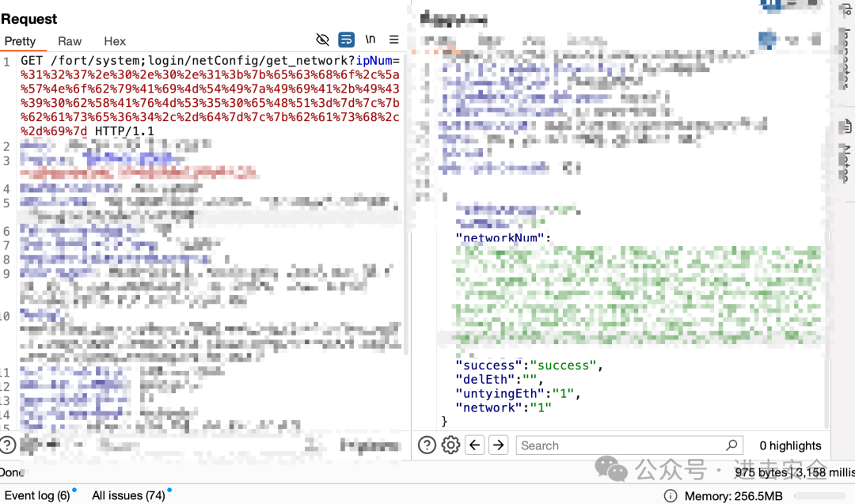Click the memory usage bar after 256.5MB
Screen dimensions: 855x504
819,495
